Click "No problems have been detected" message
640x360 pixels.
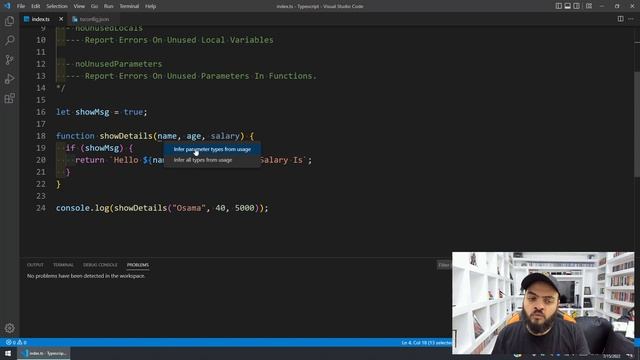click(86, 276)
